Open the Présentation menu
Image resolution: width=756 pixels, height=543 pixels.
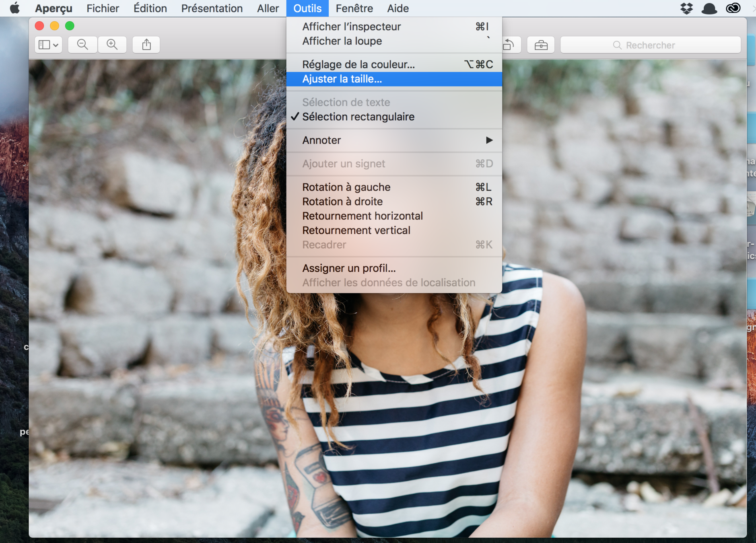(212, 8)
